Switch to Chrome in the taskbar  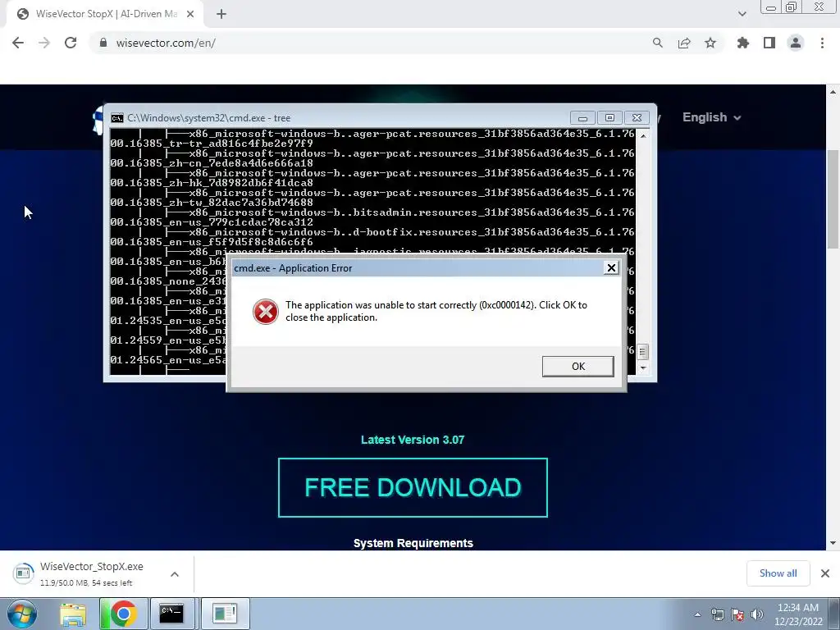(123, 614)
